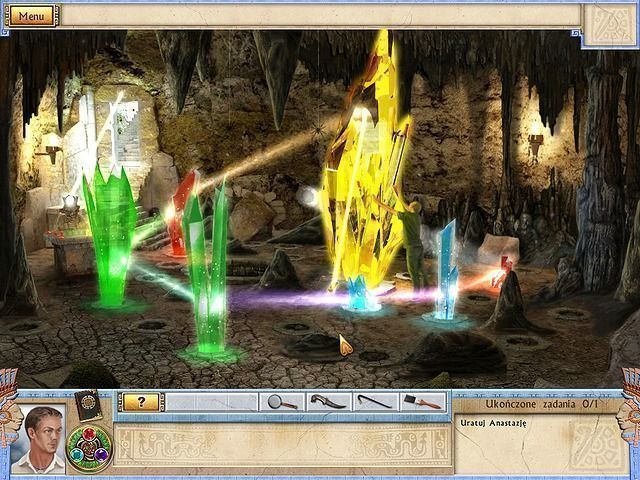This screenshot has height=480, width=640.
Task: Open the Menu button
Action: click(x=31, y=16)
